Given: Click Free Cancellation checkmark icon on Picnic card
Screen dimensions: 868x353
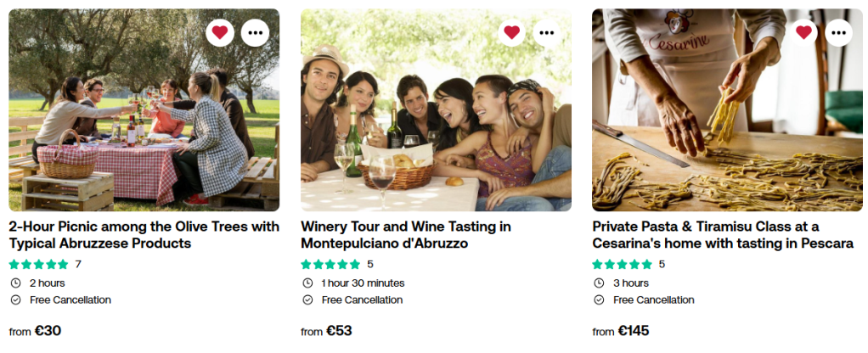Looking at the screenshot, I should tap(15, 300).
